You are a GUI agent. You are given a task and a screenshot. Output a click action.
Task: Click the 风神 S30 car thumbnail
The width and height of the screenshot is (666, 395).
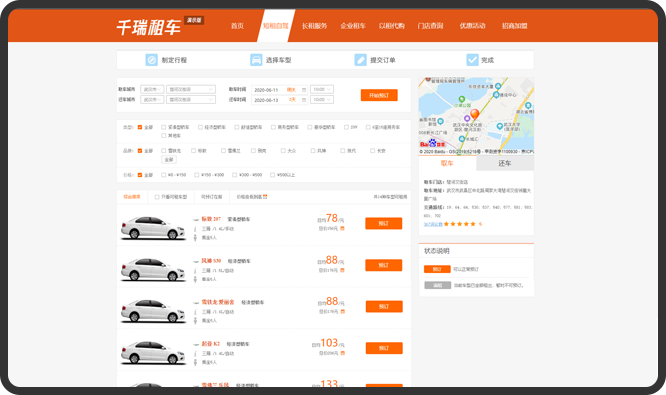pyautogui.click(x=153, y=269)
